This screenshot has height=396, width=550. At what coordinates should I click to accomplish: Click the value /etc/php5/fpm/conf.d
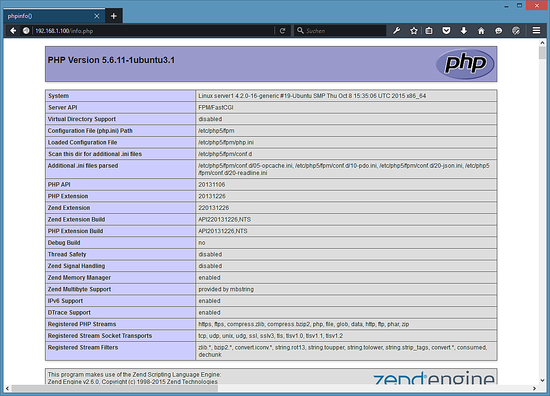(x=225, y=154)
